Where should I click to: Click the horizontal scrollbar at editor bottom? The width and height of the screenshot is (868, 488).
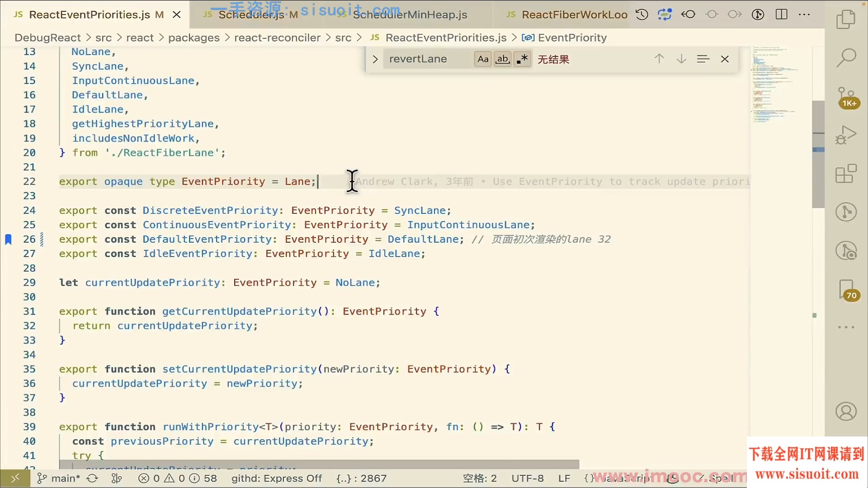(319, 464)
